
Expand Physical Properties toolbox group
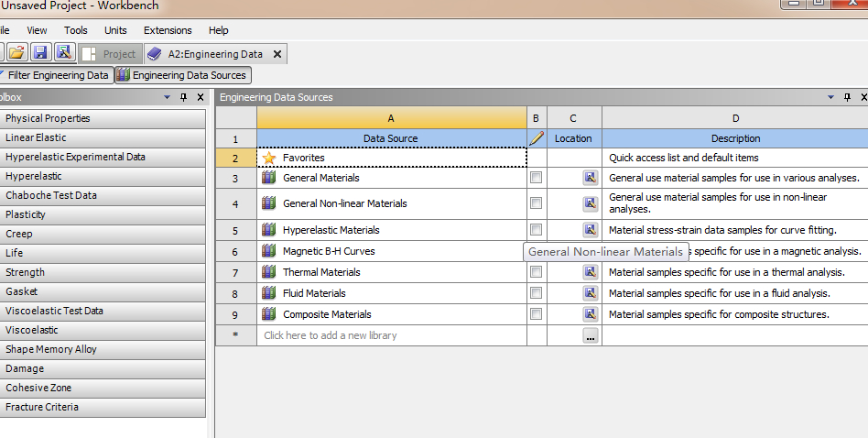(103, 118)
